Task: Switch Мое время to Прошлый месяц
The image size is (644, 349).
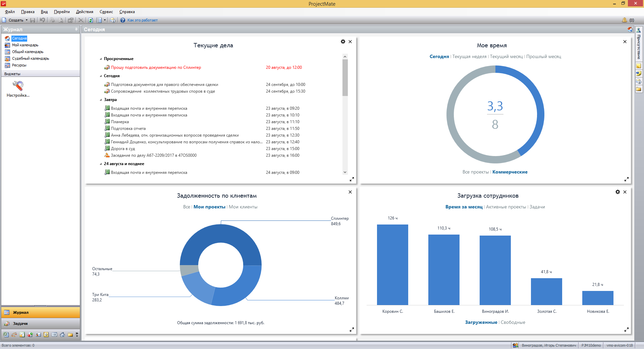Action: point(543,57)
